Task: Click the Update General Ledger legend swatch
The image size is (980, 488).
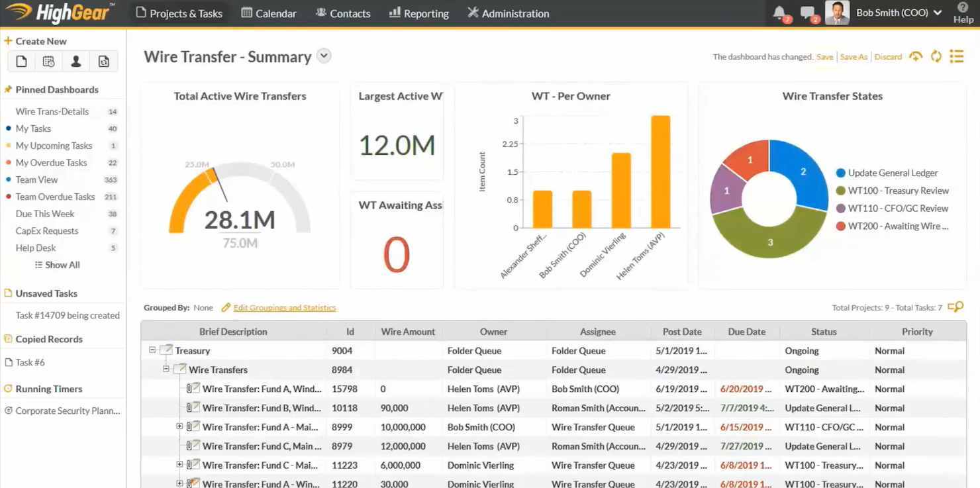Action: point(841,173)
